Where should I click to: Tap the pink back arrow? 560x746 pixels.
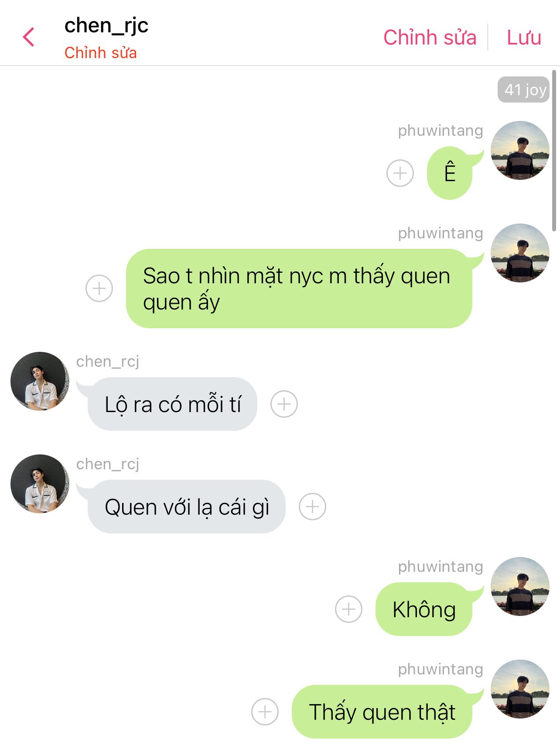pos(29,37)
